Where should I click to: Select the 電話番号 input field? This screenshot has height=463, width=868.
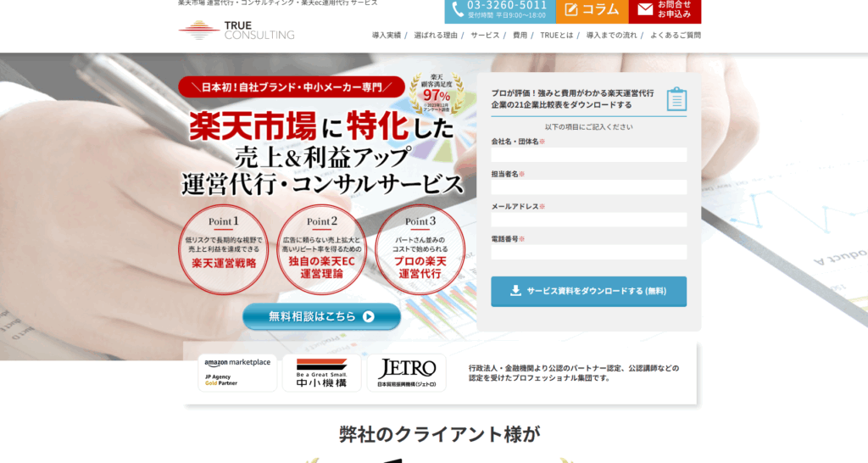588,252
